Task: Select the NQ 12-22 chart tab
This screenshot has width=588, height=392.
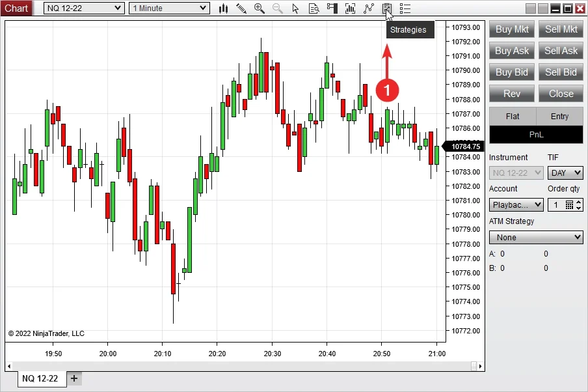Action: click(x=40, y=378)
